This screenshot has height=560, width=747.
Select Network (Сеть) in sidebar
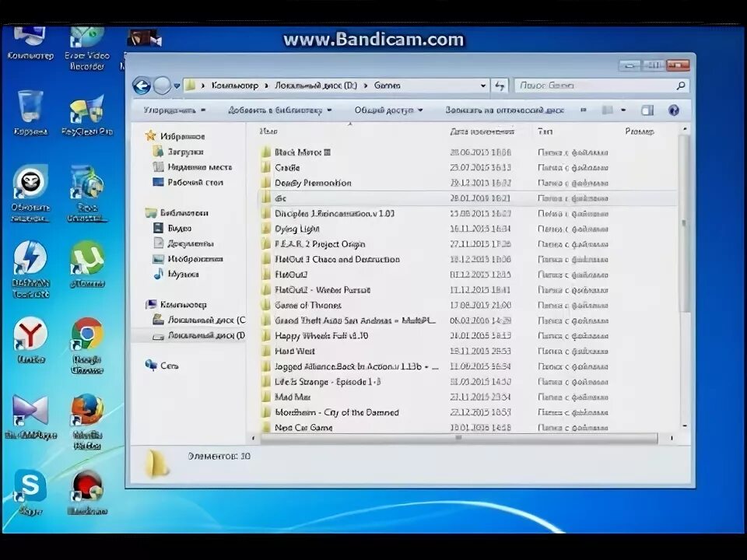(162, 366)
